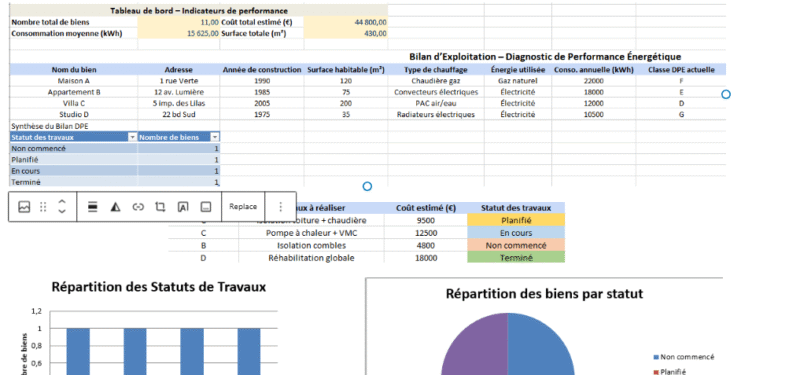Click the '12500' estimated cost value
800x375 pixels.
426,233
